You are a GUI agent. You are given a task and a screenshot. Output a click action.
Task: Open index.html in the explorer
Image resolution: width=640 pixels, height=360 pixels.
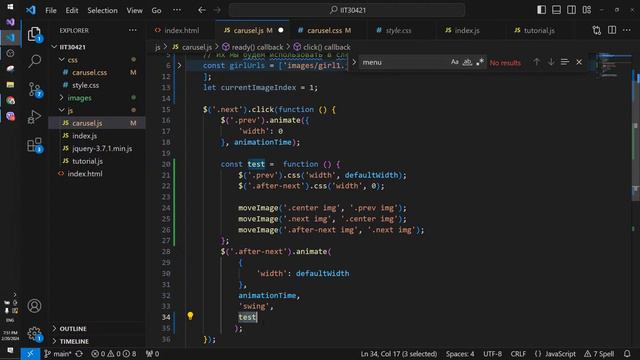click(x=85, y=174)
